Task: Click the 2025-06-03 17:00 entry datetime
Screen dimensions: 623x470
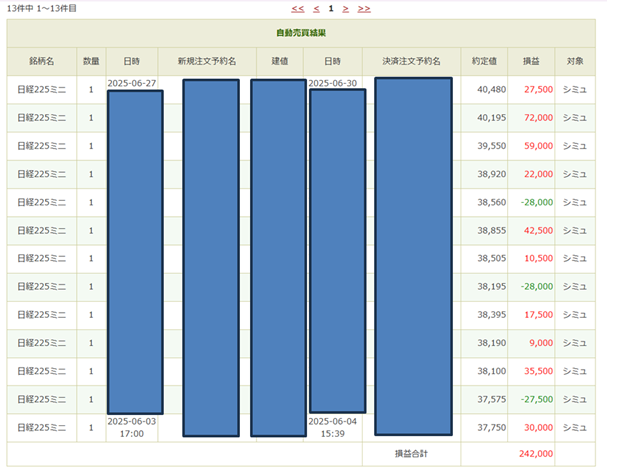Action: pos(132,427)
